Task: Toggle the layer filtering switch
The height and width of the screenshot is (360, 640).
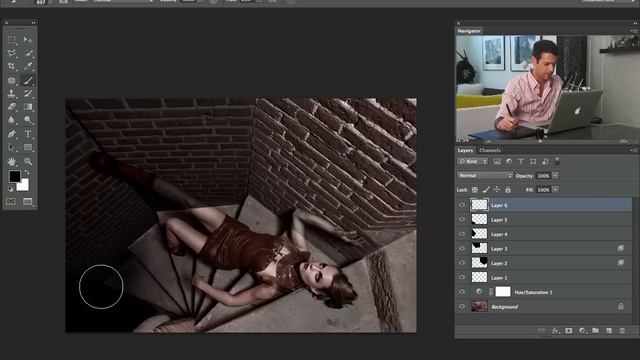Action: point(557,161)
